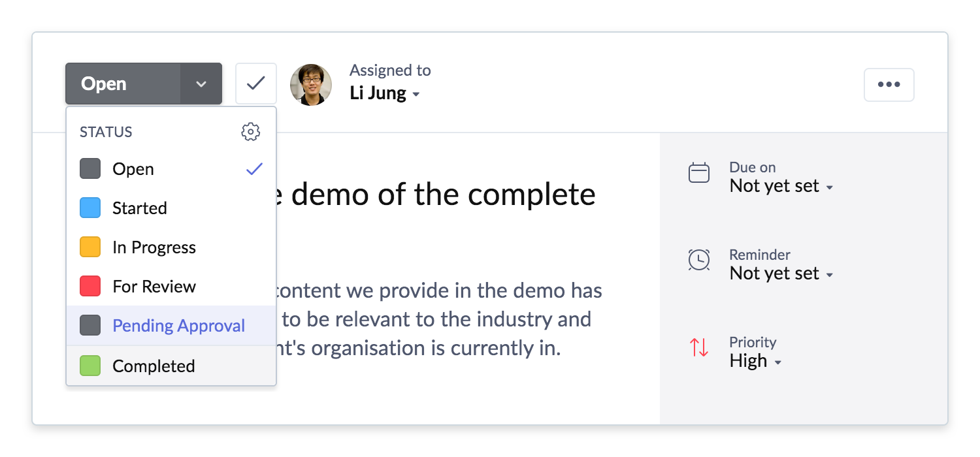Click the red For Review color swatch

[x=90, y=286]
